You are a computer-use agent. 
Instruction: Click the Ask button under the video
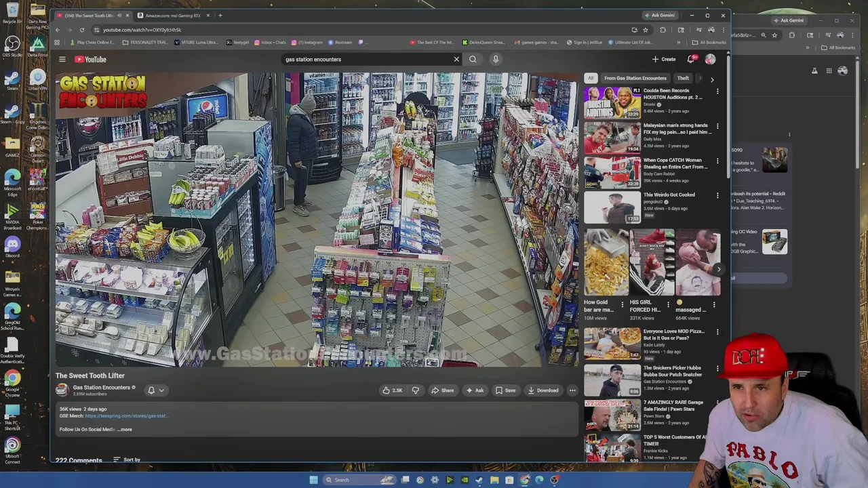[x=475, y=390]
